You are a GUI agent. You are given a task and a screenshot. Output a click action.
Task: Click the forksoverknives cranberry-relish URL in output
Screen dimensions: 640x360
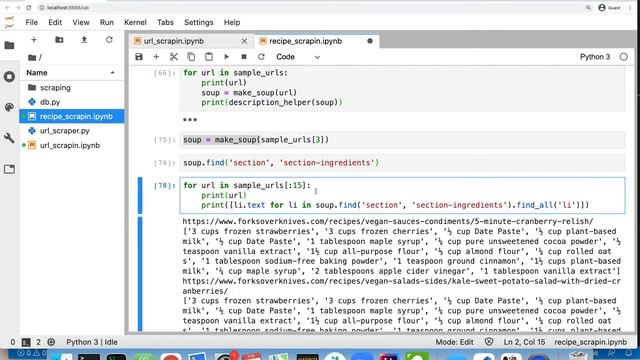point(388,221)
